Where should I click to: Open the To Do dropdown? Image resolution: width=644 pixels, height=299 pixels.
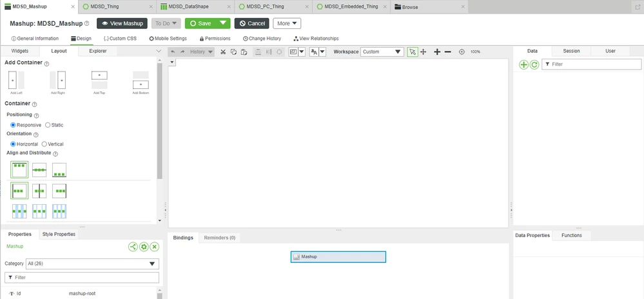(x=166, y=23)
